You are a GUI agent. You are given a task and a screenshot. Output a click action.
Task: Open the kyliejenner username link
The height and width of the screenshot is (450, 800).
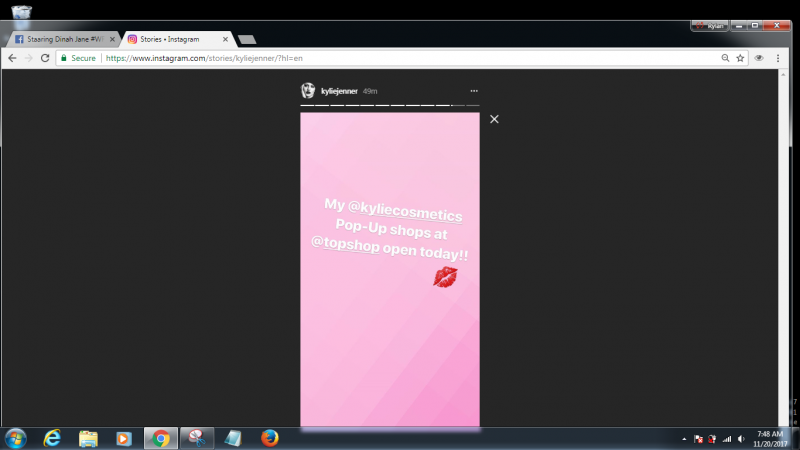click(x=339, y=91)
